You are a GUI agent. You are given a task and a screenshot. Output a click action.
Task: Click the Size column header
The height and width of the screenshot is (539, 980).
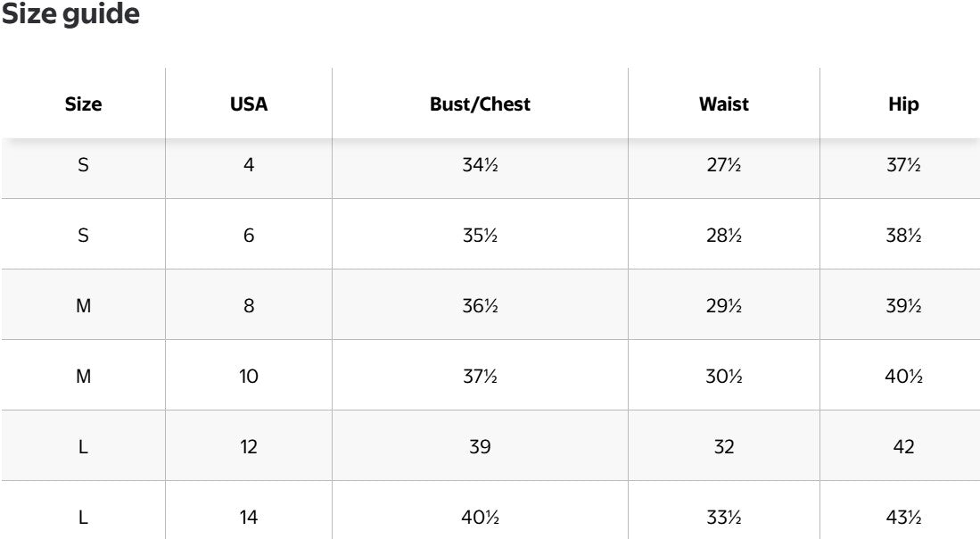tap(83, 104)
